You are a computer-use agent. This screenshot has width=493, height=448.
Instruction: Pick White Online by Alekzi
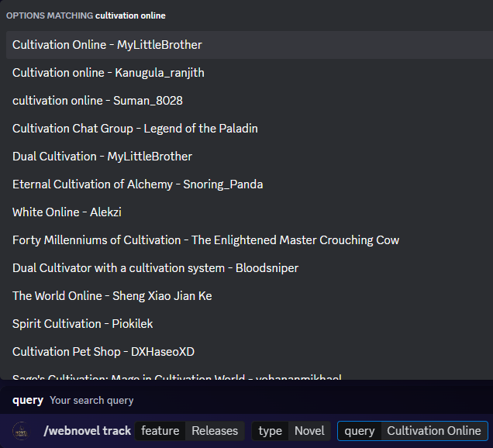(67, 212)
